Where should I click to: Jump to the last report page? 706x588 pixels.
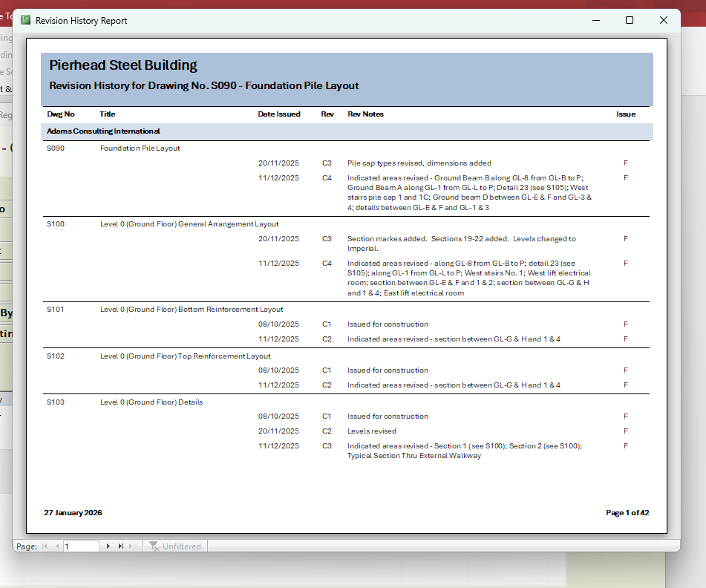tap(121, 546)
